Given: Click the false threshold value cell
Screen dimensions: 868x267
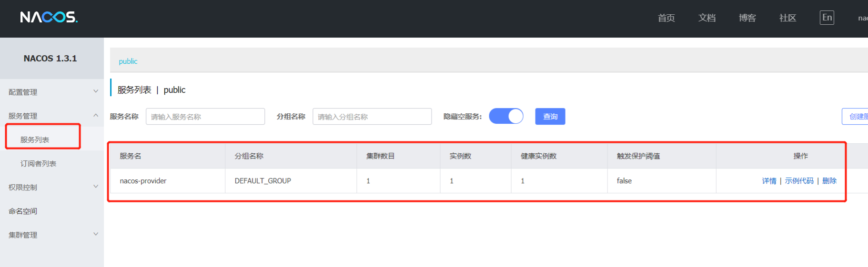Looking at the screenshot, I should 662,181.
